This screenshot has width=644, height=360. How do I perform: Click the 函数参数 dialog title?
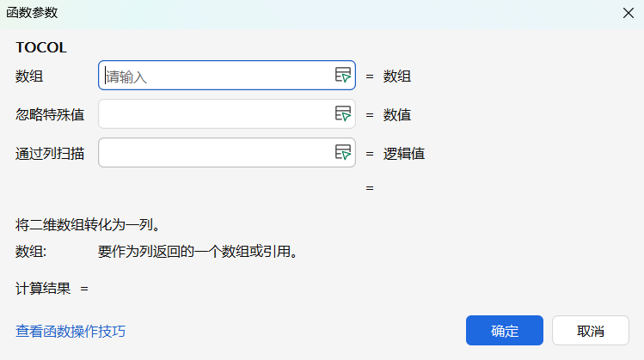(34, 14)
